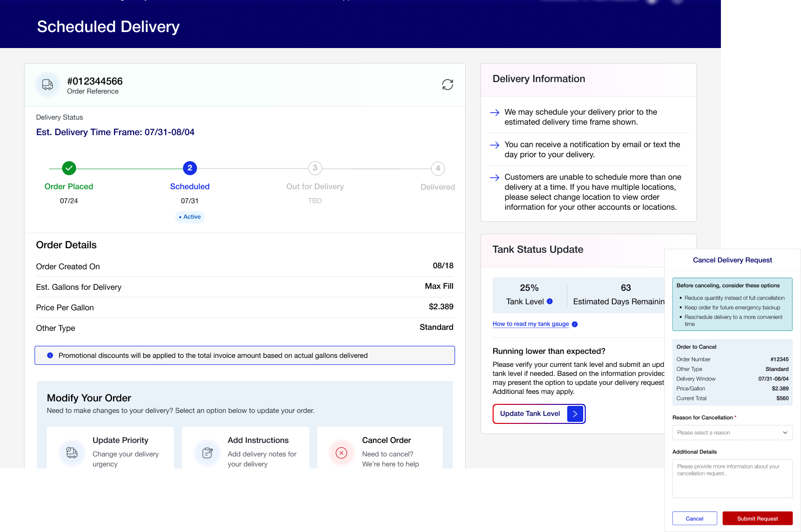Select the Out for Delivery step 3 circle

[315, 168]
